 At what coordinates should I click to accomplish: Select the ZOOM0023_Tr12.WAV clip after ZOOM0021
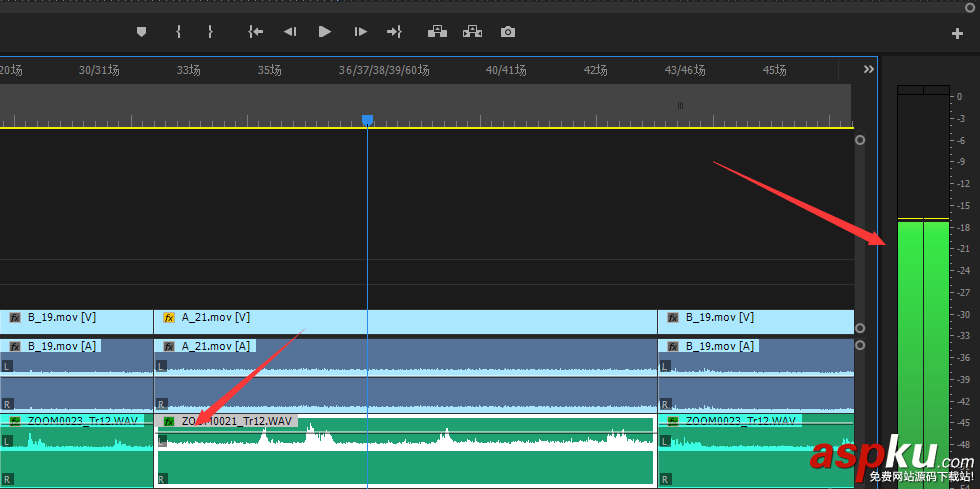[x=756, y=450]
